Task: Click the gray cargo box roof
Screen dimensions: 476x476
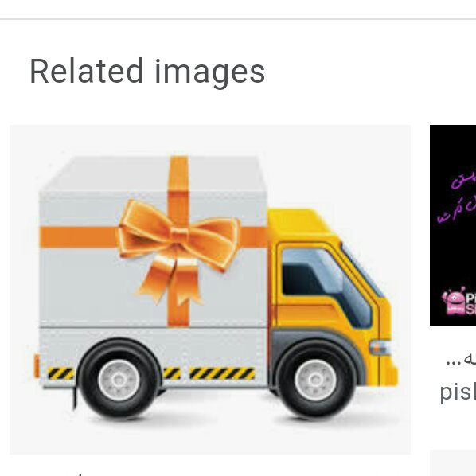Action: pos(154,173)
